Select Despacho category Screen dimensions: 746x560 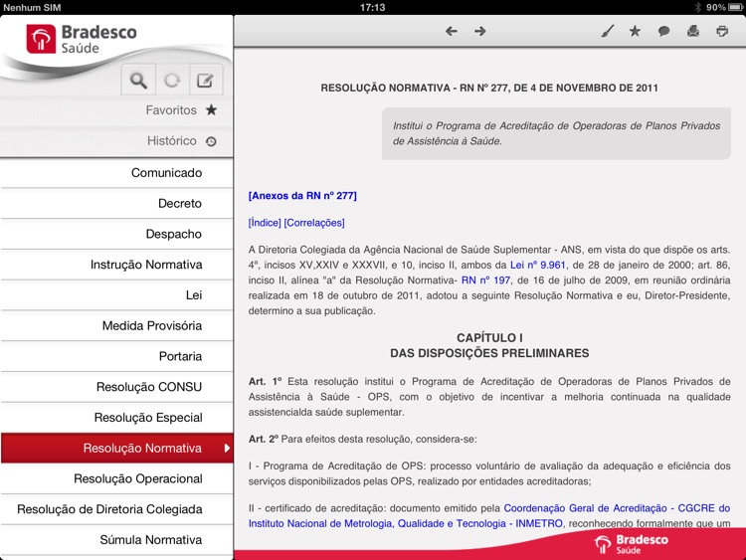pos(116,234)
